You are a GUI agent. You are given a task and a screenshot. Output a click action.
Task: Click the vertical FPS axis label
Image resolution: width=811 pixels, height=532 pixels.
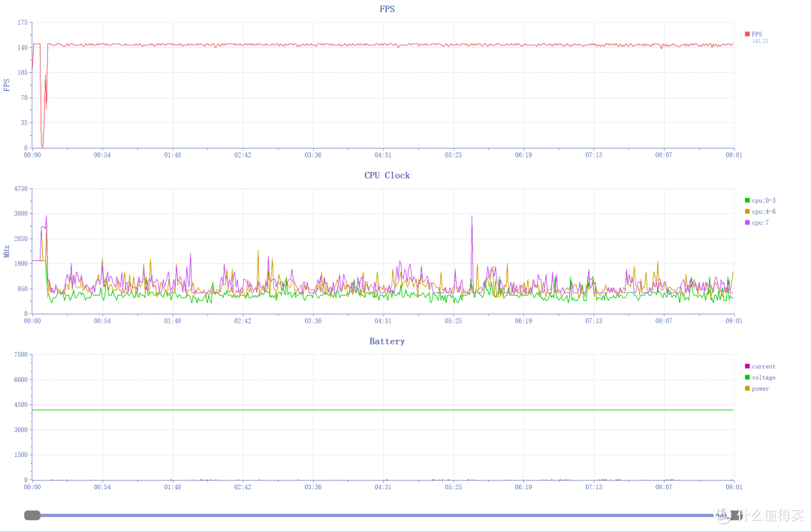point(7,86)
